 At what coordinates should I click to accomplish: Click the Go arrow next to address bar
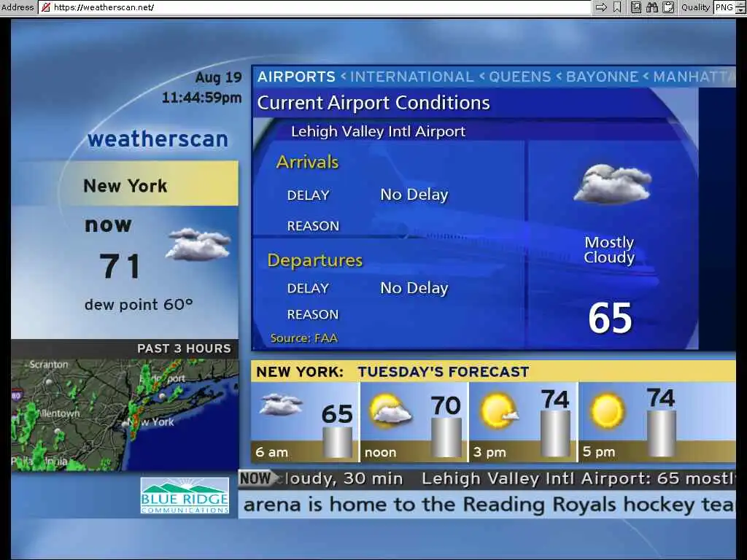pyautogui.click(x=601, y=7)
